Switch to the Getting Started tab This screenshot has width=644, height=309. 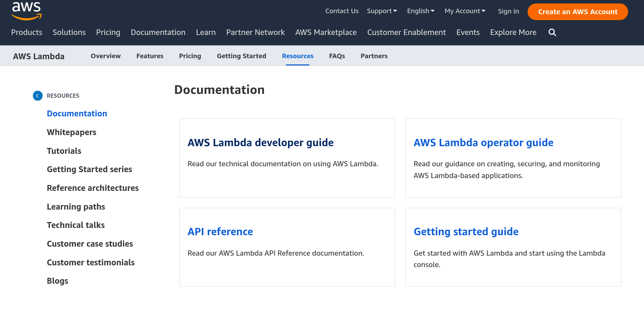click(241, 56)
